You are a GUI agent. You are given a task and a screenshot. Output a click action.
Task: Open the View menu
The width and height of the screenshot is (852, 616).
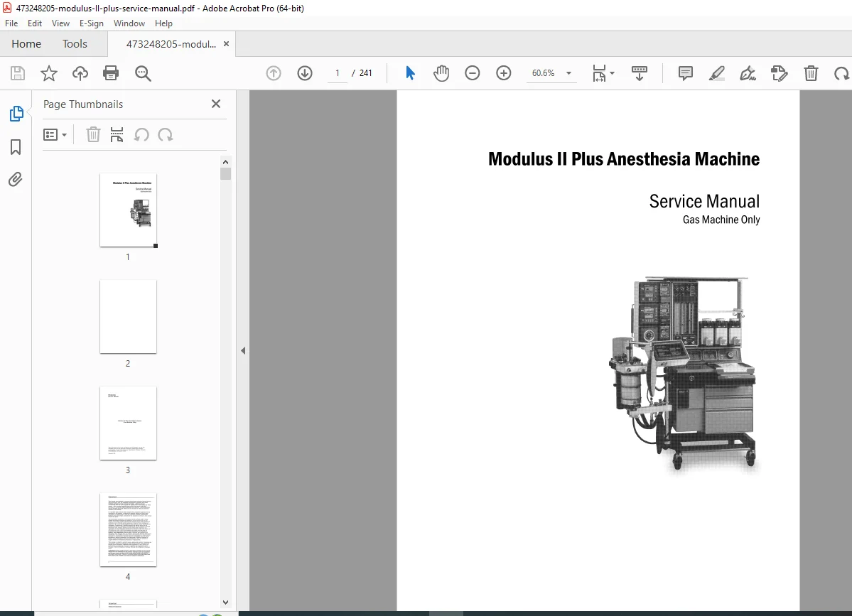(60, 23)
